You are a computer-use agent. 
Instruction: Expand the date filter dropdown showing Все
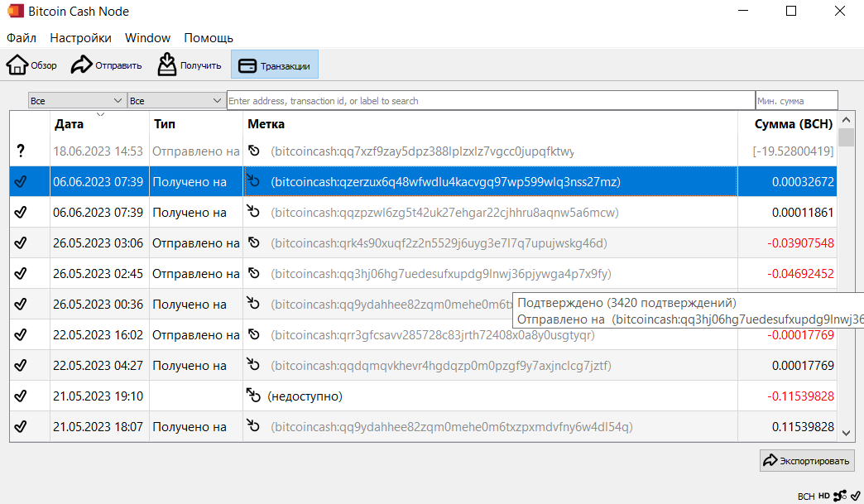pyautogui.click(x=77, y=101)
